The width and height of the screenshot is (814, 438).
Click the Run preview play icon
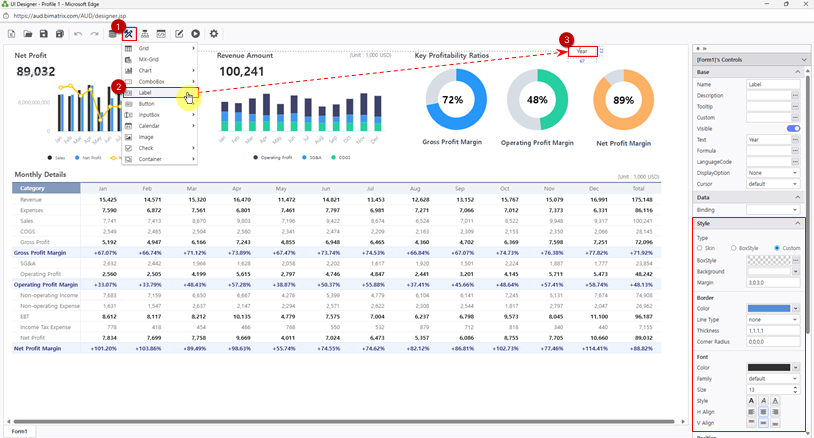[x=195, y=34]
